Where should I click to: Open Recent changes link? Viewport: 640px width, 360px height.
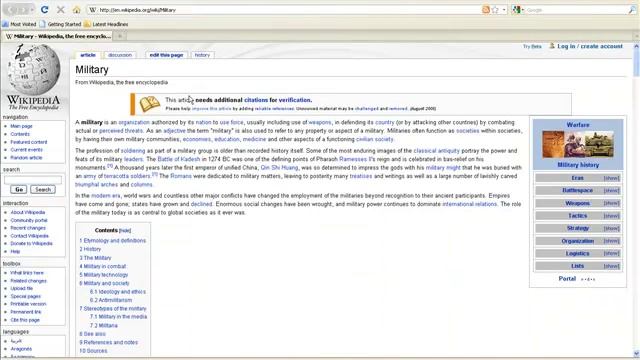click(x=28, y=228)
